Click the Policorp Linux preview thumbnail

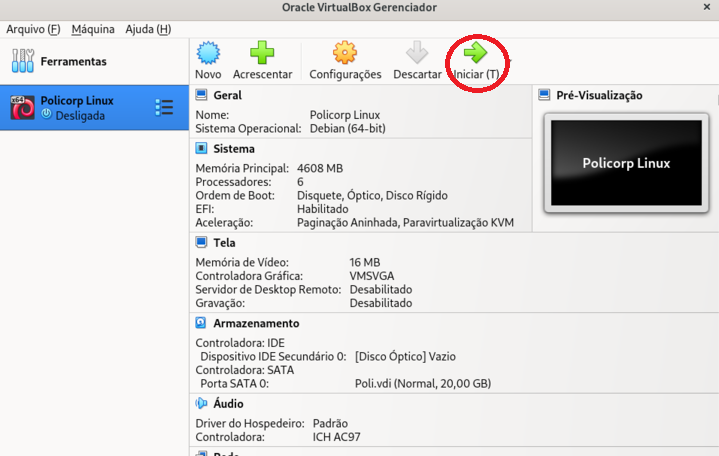coord(626,163)
